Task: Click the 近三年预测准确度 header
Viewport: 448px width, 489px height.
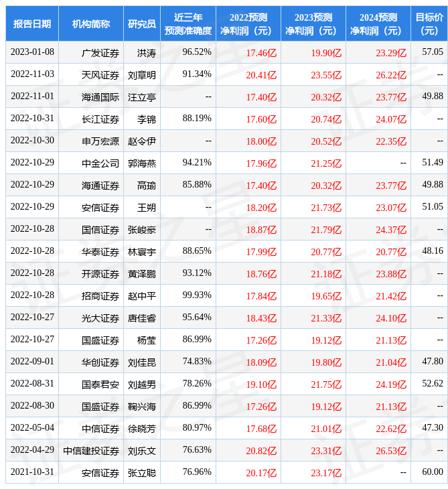Action: (x=188, y=24)
